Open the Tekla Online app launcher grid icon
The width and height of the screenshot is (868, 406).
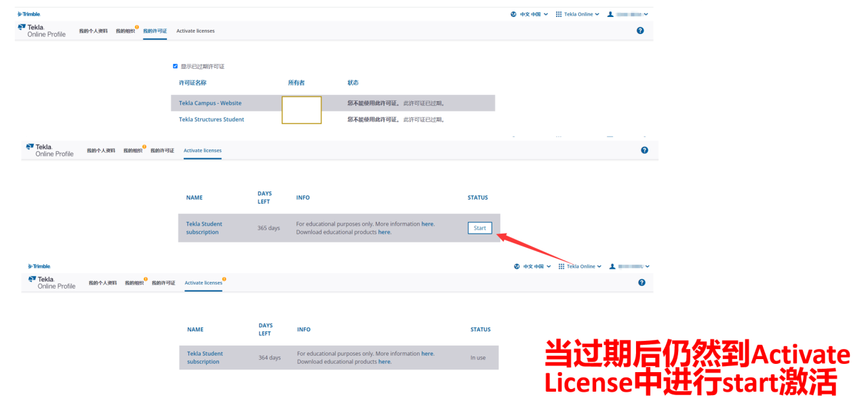pyautogui.click(x=557, y=14)
